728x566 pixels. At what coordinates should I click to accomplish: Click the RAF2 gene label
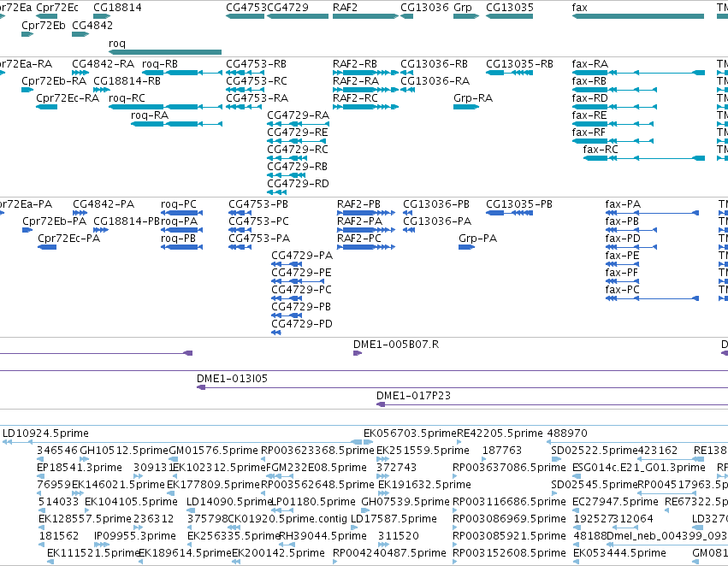point(345,8)
